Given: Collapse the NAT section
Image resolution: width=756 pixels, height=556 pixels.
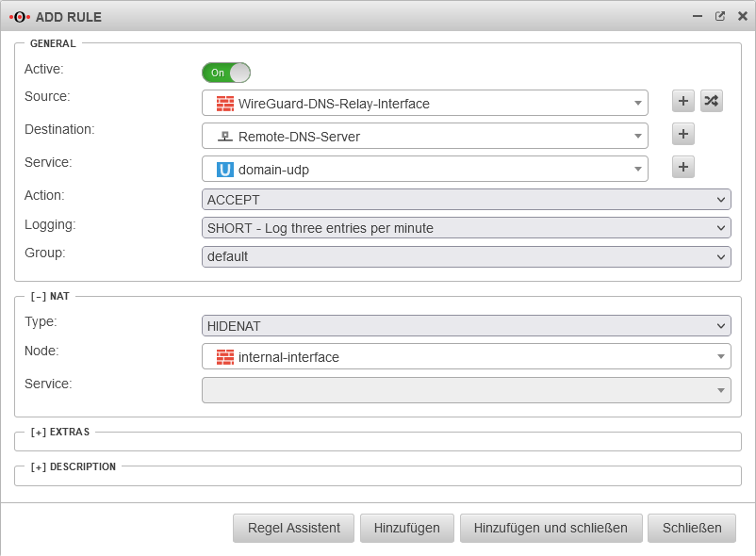Looking at the screenshot, I should (x=49, y=296).
